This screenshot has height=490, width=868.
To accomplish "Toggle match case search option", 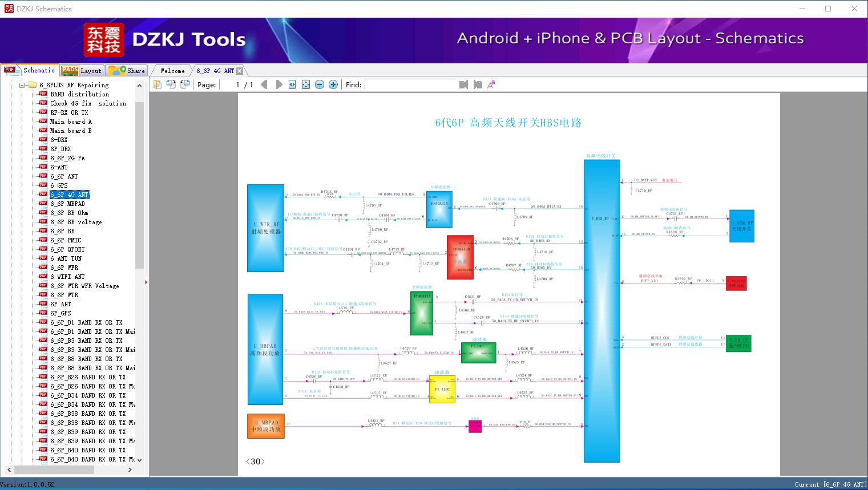I will [491, 84].
